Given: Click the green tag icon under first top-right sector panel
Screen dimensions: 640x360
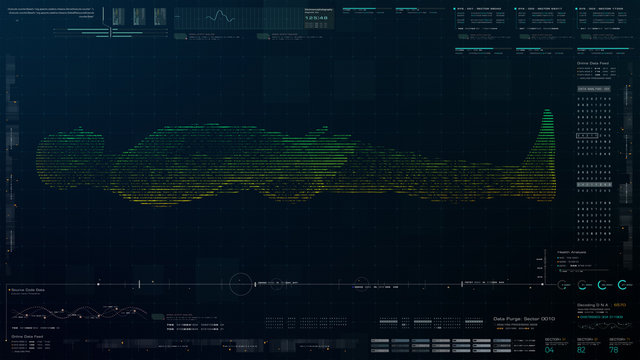Looking at the screenshot, I should 463,36.
